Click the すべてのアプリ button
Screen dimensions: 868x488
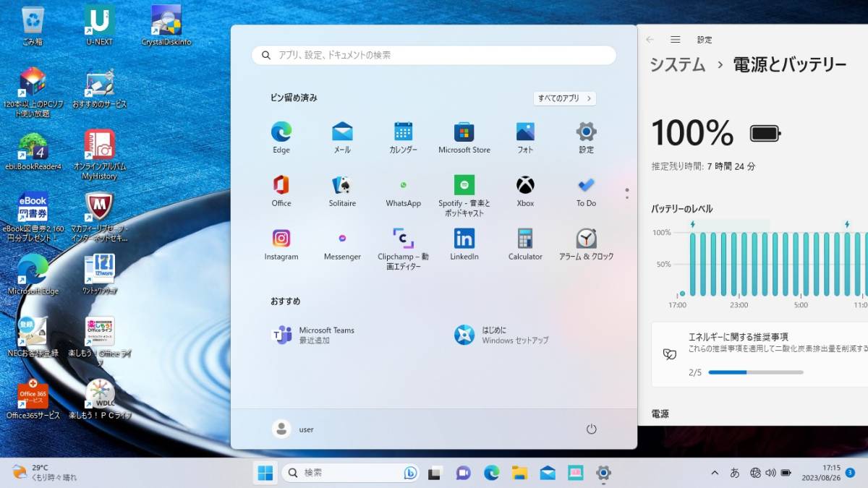coord(565,98)
